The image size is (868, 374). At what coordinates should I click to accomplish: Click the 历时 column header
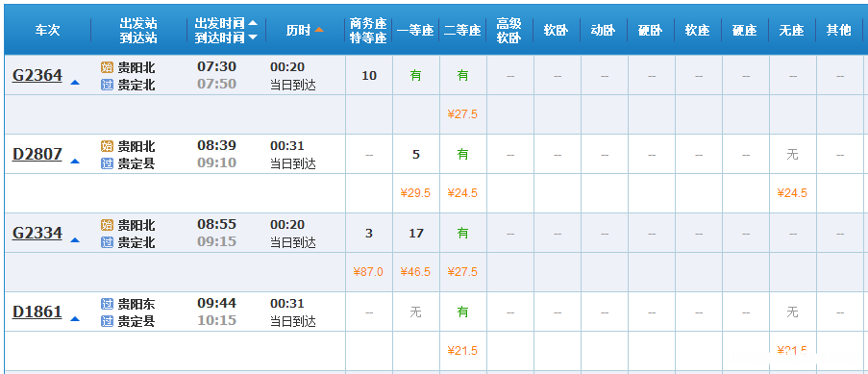pyautogui.click(x=299, y=31)
